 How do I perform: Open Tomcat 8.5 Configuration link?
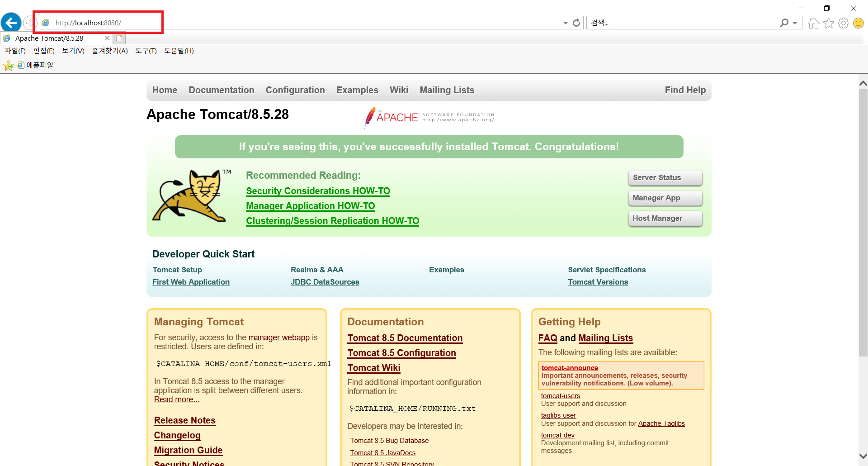(402, 353)
